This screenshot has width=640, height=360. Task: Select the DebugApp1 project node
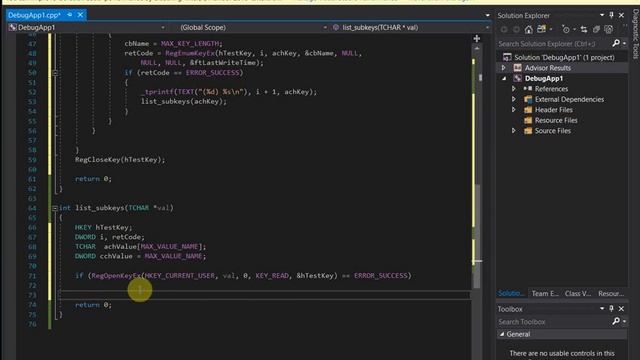click(x=544, y=78)
